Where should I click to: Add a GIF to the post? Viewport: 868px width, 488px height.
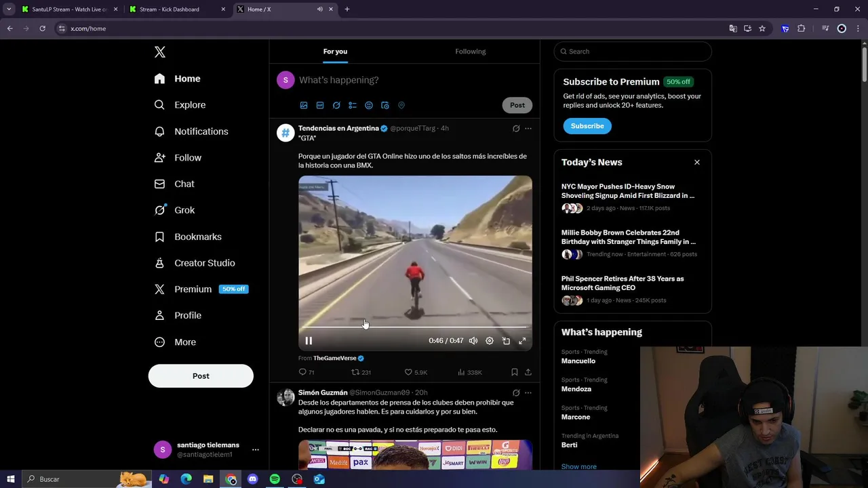pyautogui.click(x=320, y=106)
